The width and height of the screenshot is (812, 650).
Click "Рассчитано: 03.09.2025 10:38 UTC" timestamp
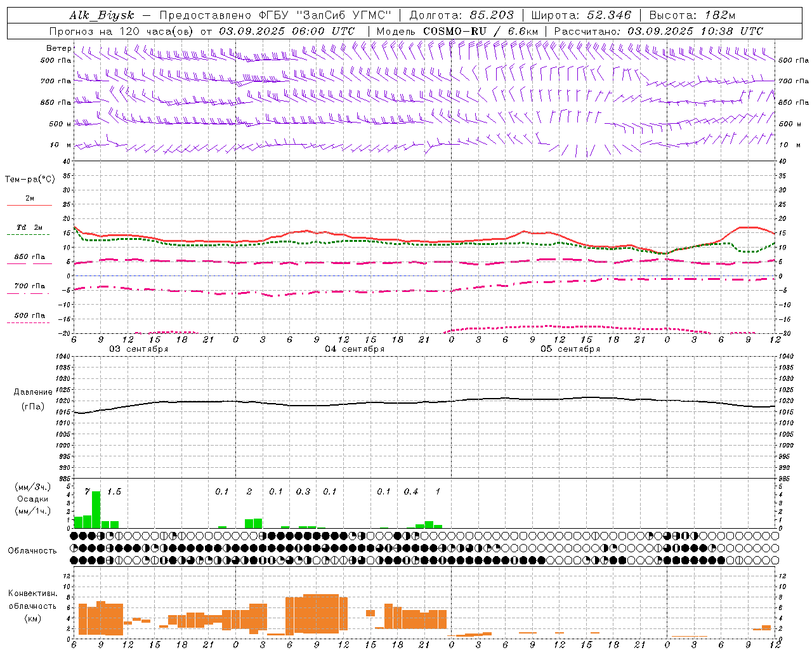click(658, 31)
